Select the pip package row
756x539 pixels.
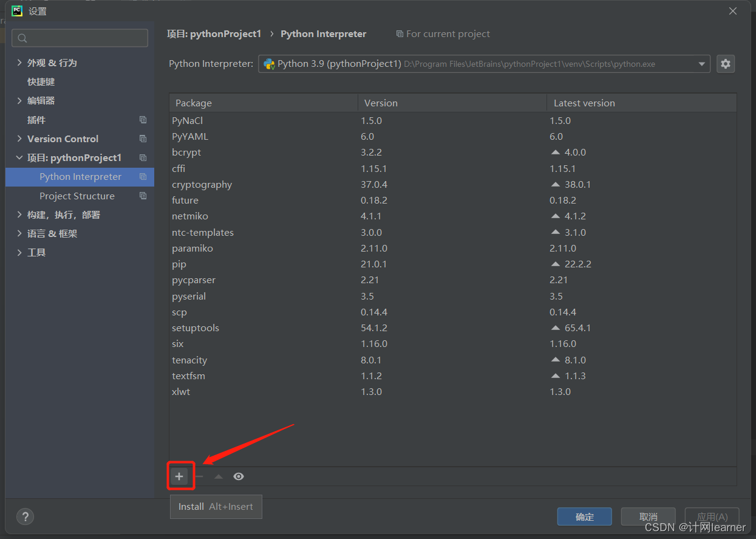[453, 264]
